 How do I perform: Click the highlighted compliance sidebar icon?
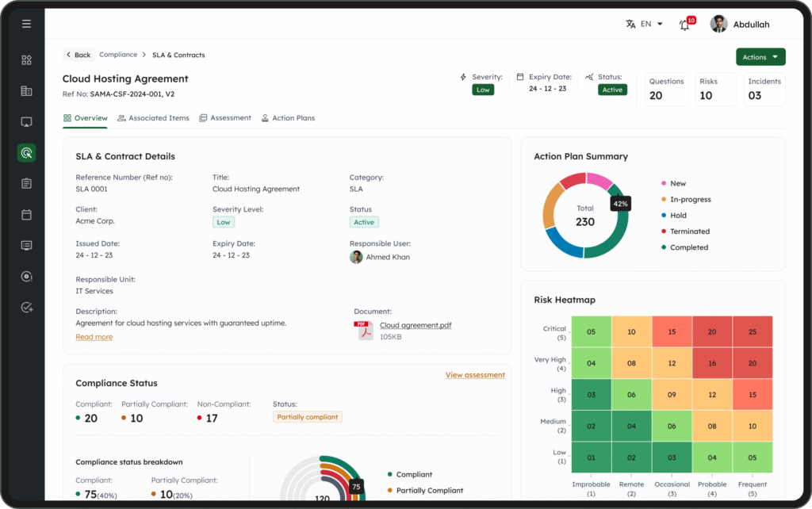pos(26,153)
